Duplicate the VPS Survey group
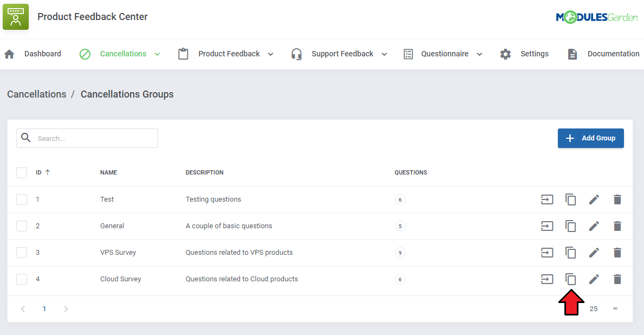This screenshot has width=644, height=335. pos(570,253)
